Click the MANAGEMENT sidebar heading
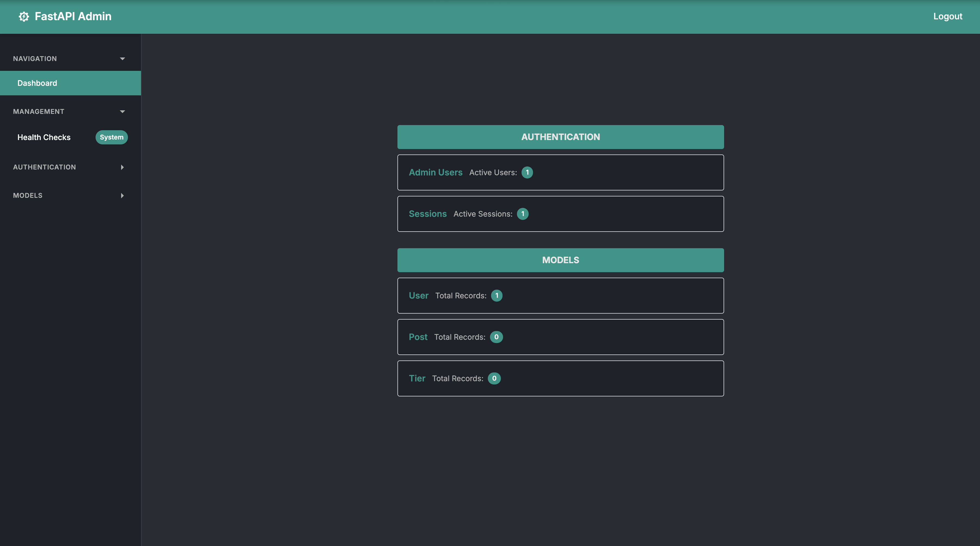980x546 pixels. click(38, 111)
